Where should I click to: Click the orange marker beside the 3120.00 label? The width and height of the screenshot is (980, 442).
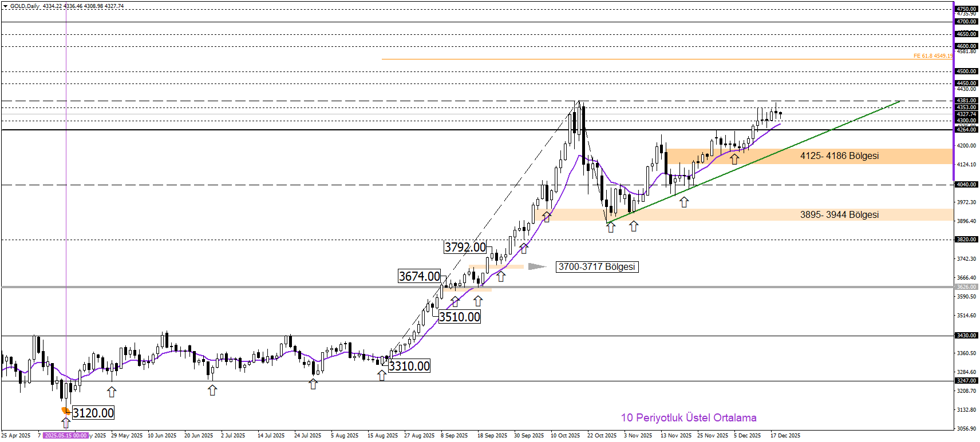[x=66, y=411]
